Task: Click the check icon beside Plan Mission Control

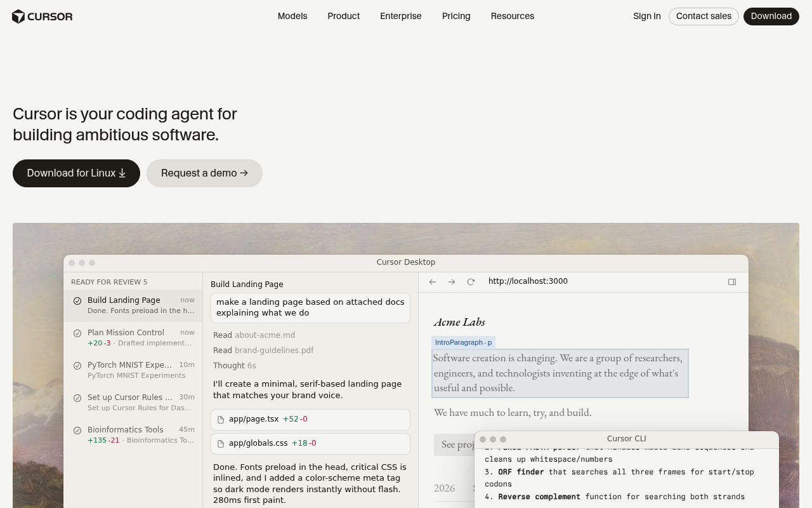Action: (x=77, y=333)
